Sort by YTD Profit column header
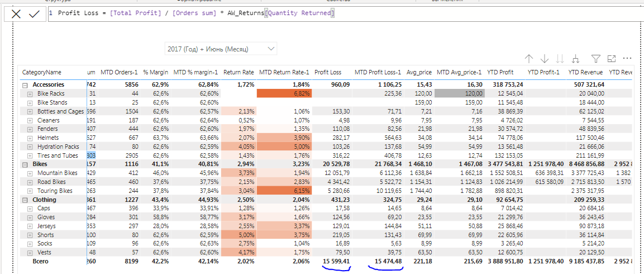This screenshot has width=644, height=274. (500, 72)
